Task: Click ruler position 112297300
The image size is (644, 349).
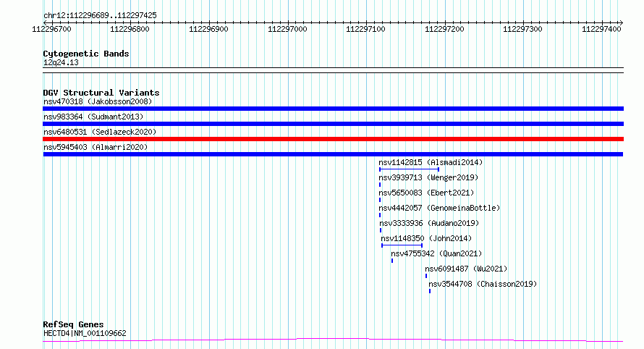Action: pyautogui.click(x=523, y=29)
